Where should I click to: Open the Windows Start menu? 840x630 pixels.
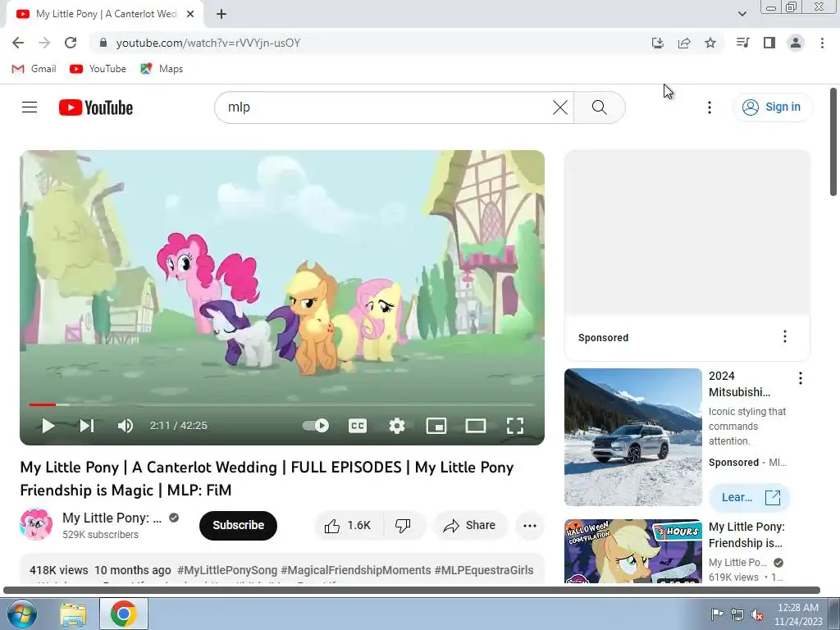pyautogui.click(x=21, y=614)
